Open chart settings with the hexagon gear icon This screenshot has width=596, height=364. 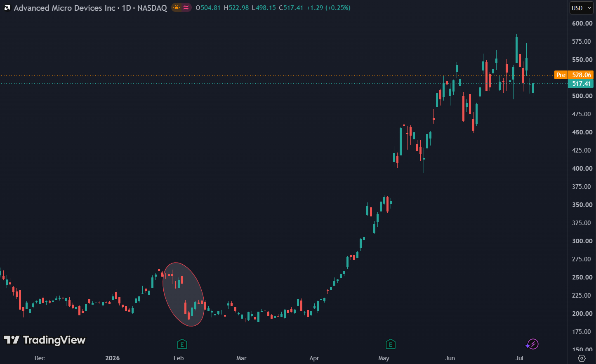tap(582, 358)
